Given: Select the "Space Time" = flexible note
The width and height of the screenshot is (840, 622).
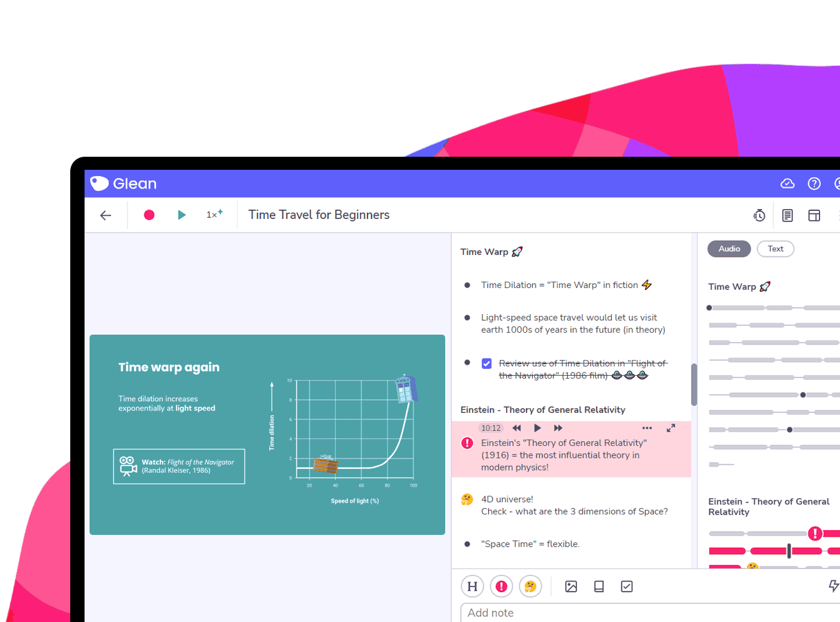Looking at the screenshot, I should 530,544.
